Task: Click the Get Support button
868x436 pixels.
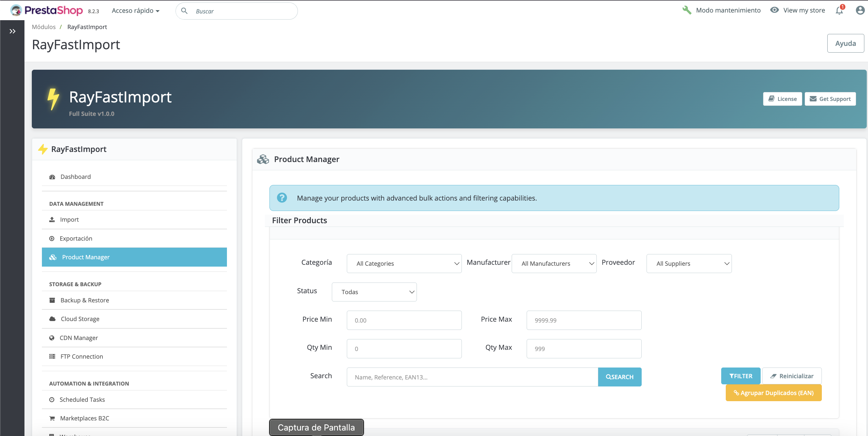Action: pyautogui.click(x=830, y=99)
